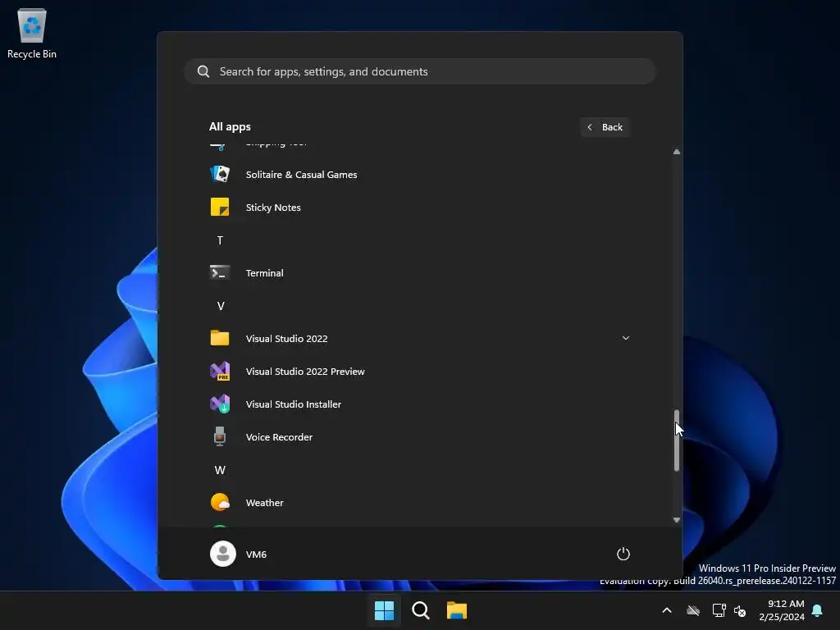840x630 pixels.
Task: Click the all apps scrollbar thumb
Action: [x=677, y=441]
